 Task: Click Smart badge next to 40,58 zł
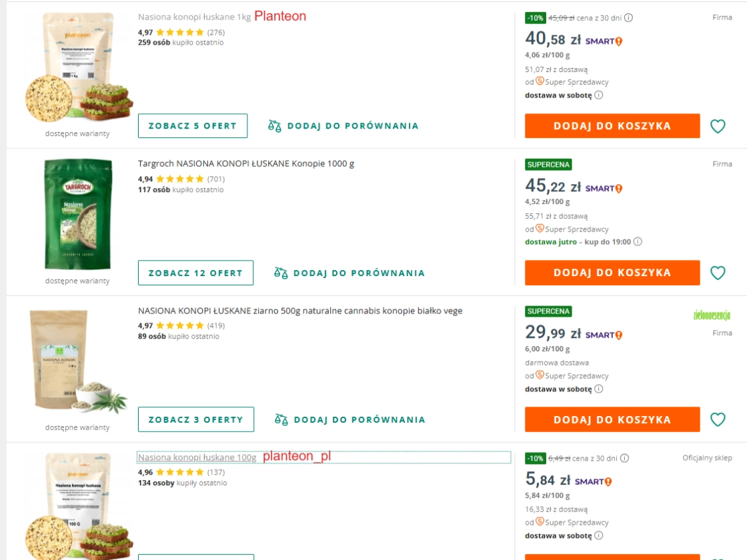(604, 41)
